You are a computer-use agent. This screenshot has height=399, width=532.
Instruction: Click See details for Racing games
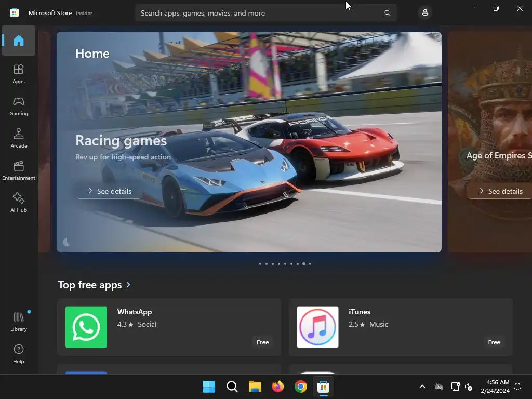tap(110, 191)
